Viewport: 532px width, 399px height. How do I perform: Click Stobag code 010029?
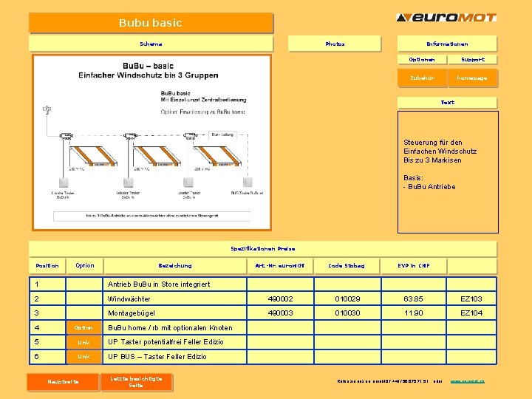tap(347, 299)
